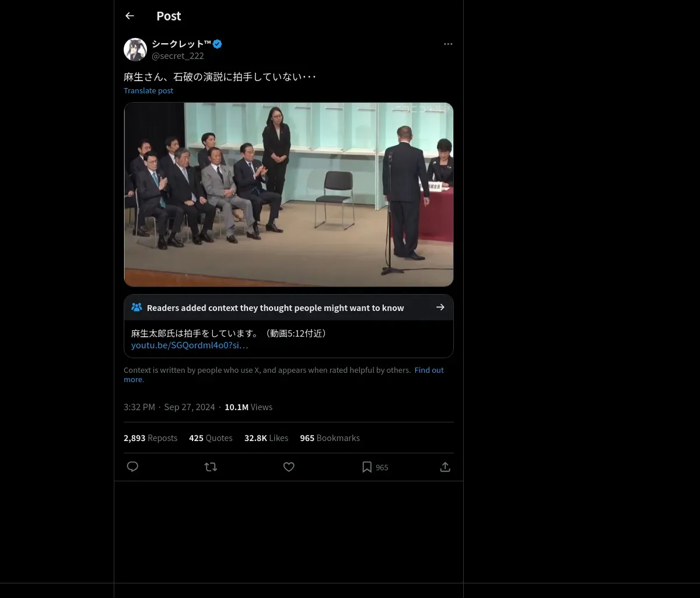Image resolution: width=700 pixels, height=598 pixels.
Task: Open the three-dot more options menu
Action: pyautogui.click(x=448, y=44)
